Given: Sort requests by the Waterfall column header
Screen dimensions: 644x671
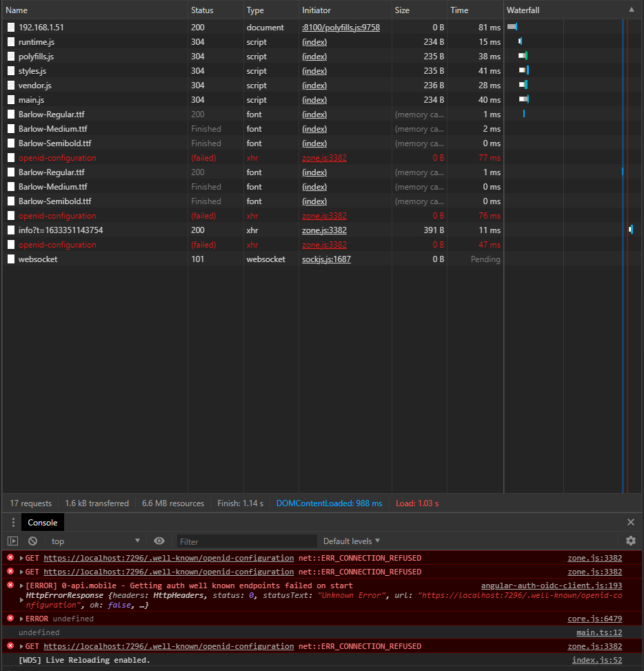Looking at the screenshot, I should pyautogui.click(x=525, y=10).
